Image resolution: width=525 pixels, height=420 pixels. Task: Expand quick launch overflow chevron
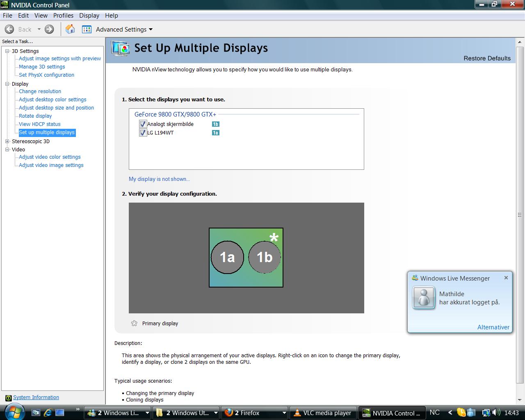coord(78,409)
